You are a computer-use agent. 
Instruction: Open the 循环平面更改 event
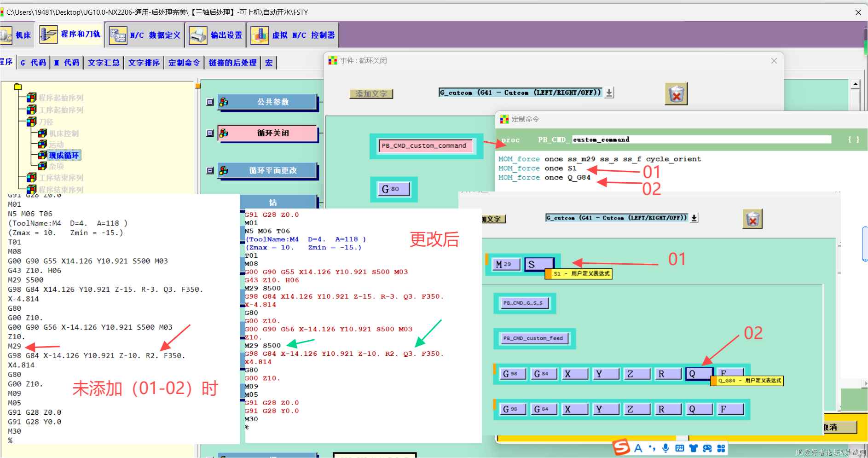tap(267, 170)
